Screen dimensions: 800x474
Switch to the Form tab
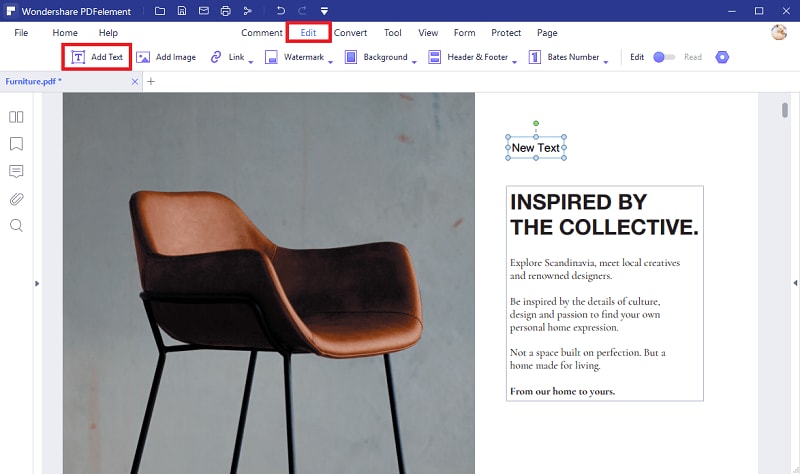(x=464, y=33)
